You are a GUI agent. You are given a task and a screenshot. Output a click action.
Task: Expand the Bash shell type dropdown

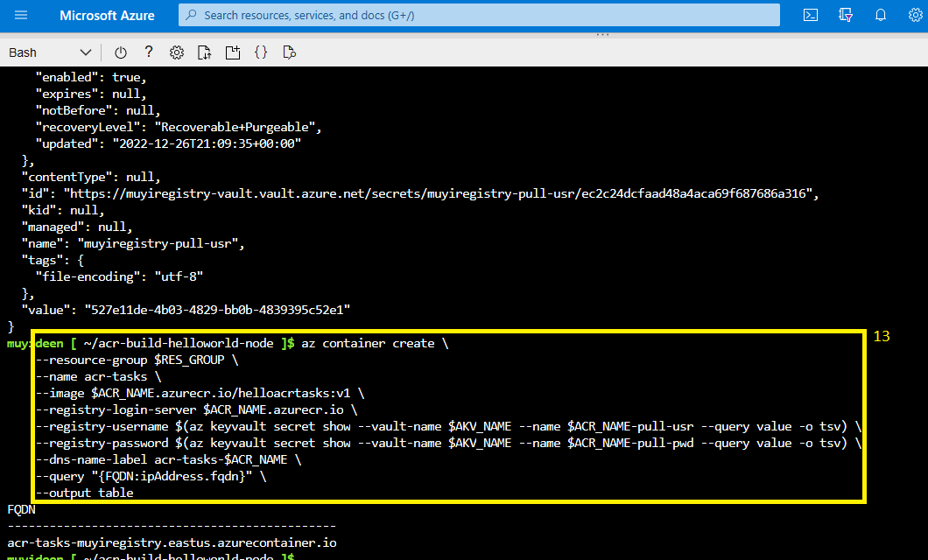click(x=50, y=52)
